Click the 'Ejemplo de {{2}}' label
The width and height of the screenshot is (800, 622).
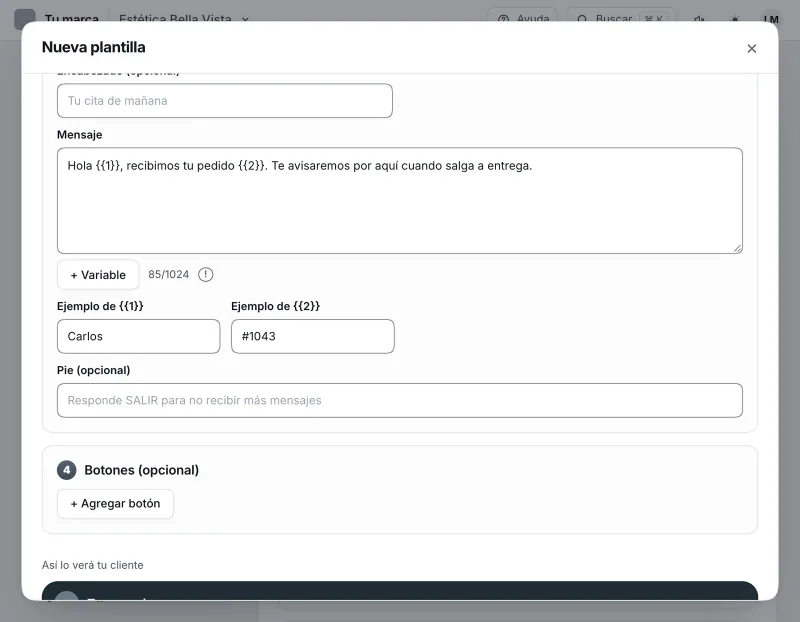[x=276, y=306]
